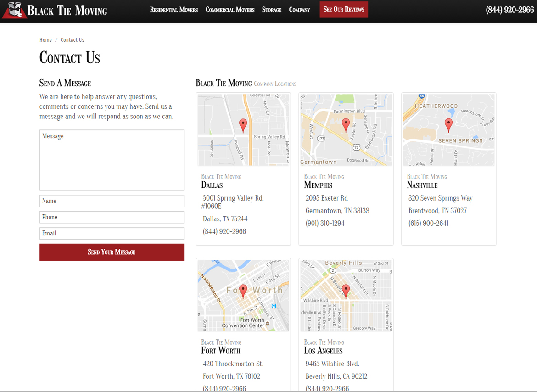Viewport: 537px width, 392px height.
Task: Click the Dallas, TX 75244 text
Action: (225, 219)
